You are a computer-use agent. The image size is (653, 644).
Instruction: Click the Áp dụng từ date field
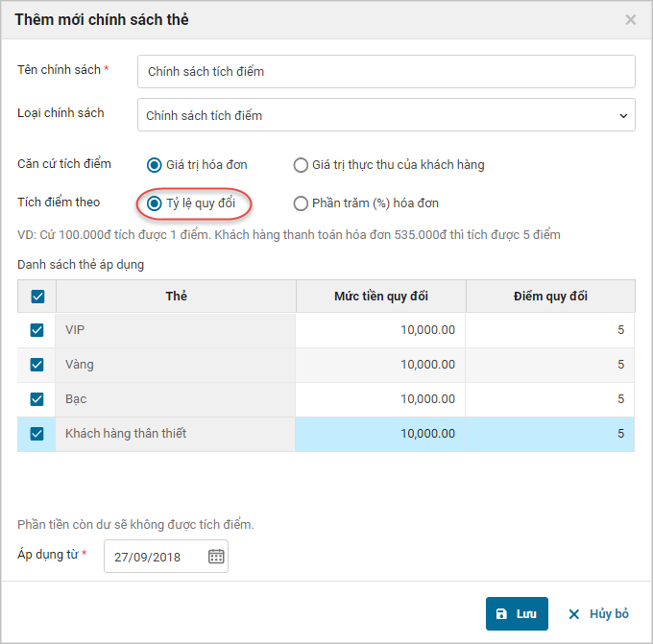tap(154, 557)
